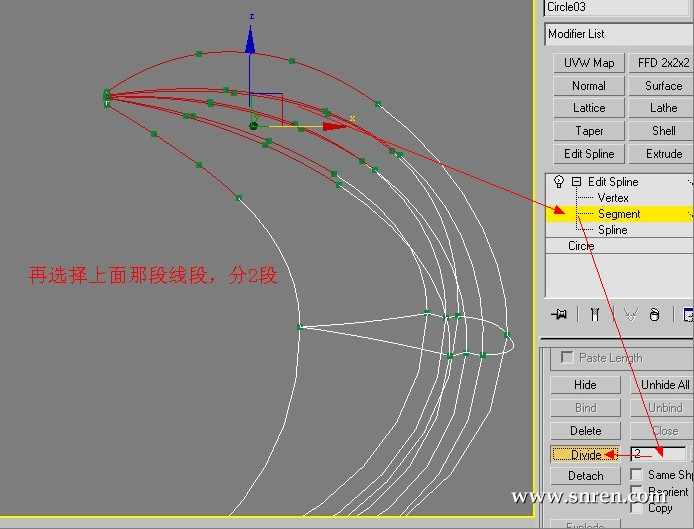This screenshot has height=529, width=694.
Task: Click the Circle03 object name field
Action: [619, 8]
